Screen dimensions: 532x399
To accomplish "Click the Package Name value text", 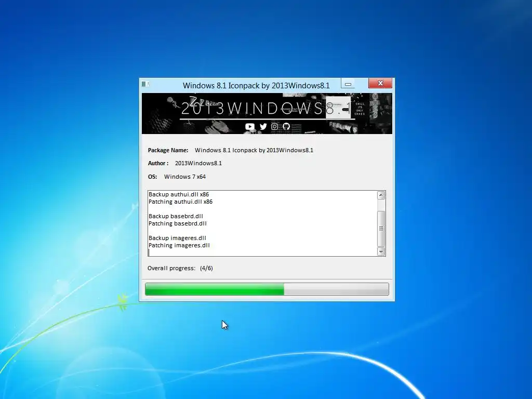I will pos(254,150).
